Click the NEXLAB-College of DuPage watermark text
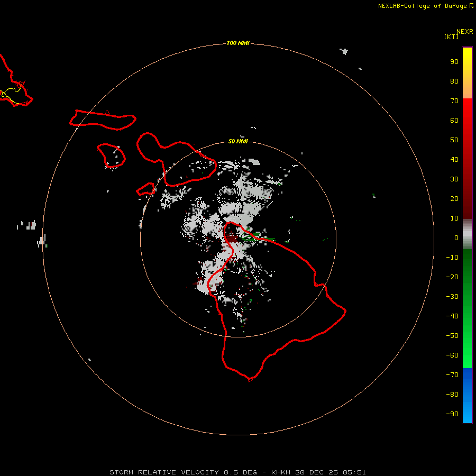The height and width of the screenshot is (476, 476). [426, 6]
